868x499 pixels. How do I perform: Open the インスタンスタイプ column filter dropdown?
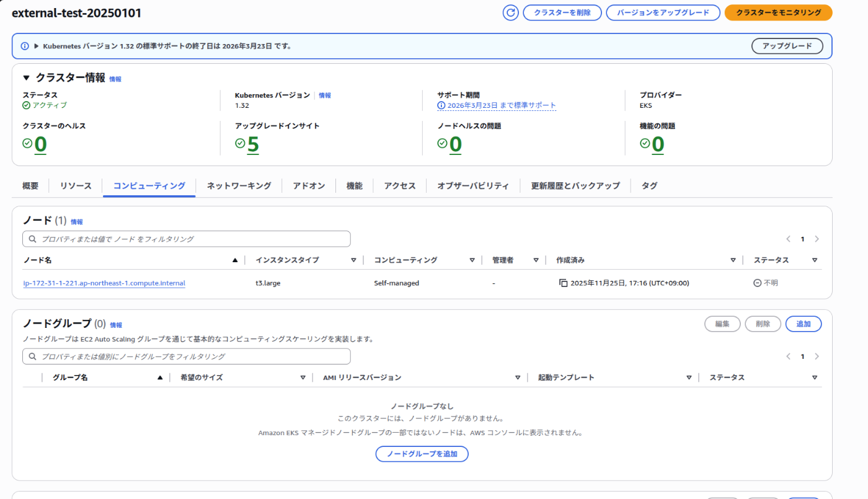[x=354, y=260]
